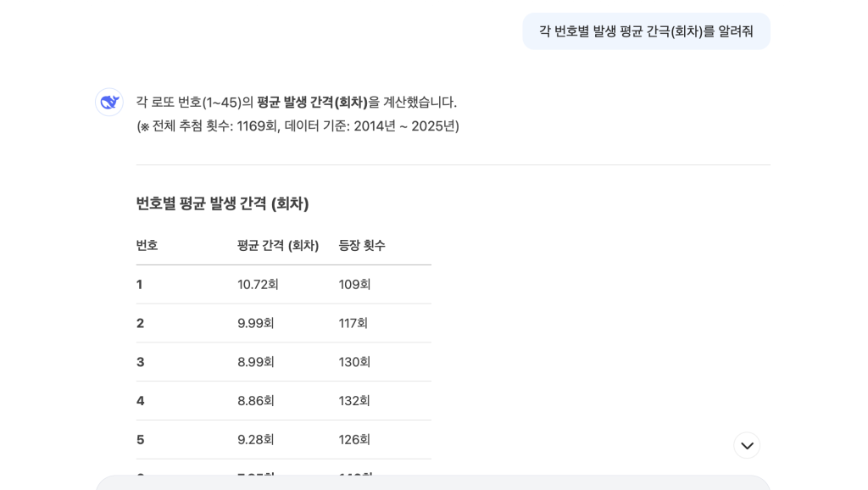The height and width of the screenshot is (490, 868).
Task: Focus the message input box at bottom
Action: [432, 482]
